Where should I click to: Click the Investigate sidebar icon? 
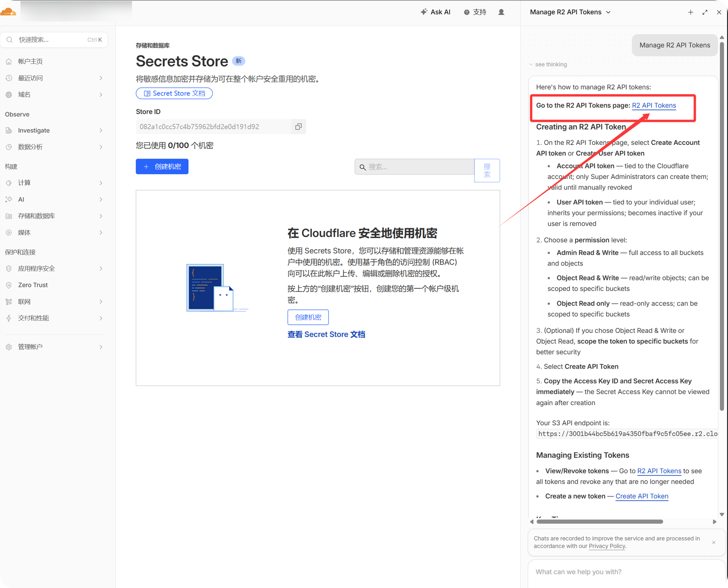pos(9,130)
